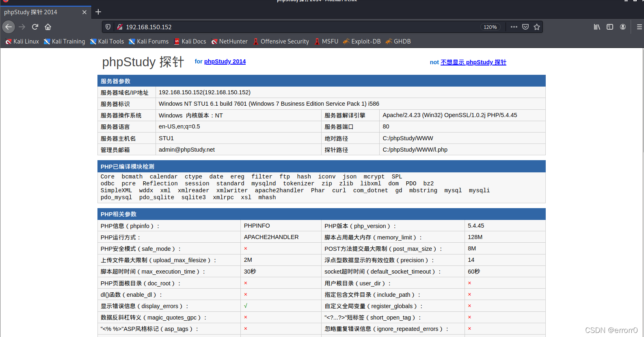This screenshot has height=337, width=644.
Task: Select the C:/phpStudy/WWW absolute path
Action: 408,138
